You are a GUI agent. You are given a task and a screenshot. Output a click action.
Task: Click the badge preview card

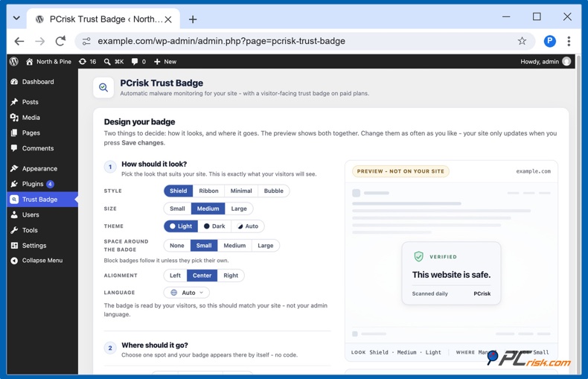(x=451, y=273)
